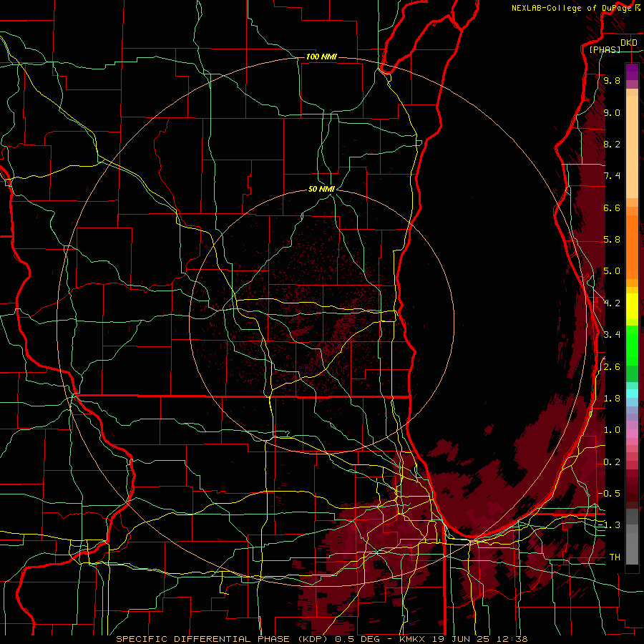This screenshot has height=644, width=644.
Task: Click the 0.2 value on the color scale
Action: tap(612, 462)
